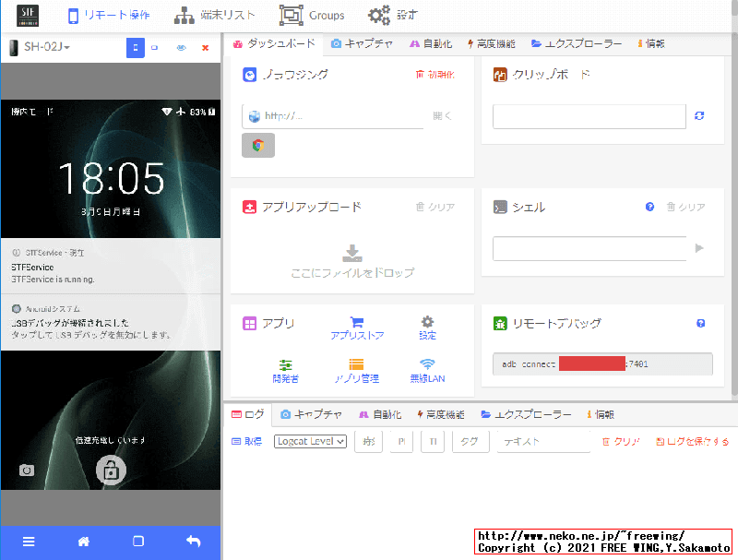
Task: Select the 開発者 (developer) icon
Action: tap(285, 366)
